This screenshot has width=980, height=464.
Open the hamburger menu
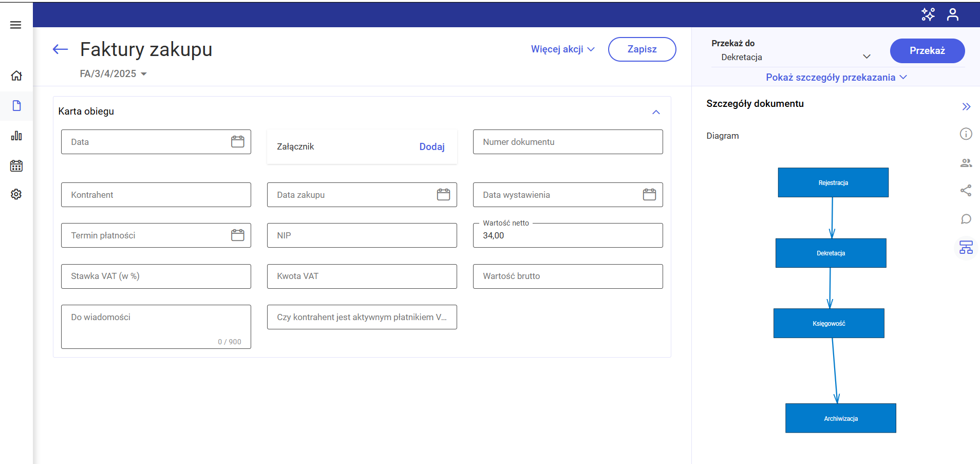point(16,25)
